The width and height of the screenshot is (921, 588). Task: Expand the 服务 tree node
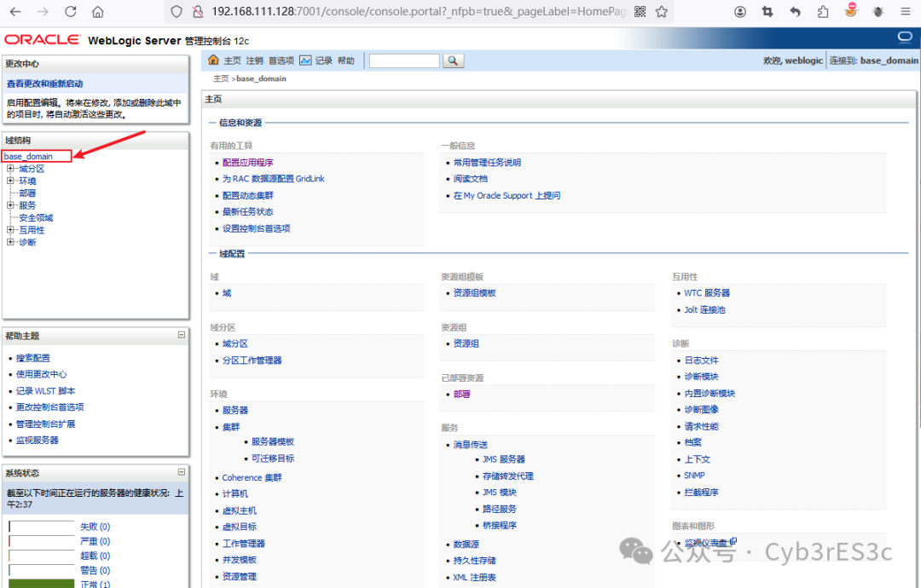coord(10,205)
